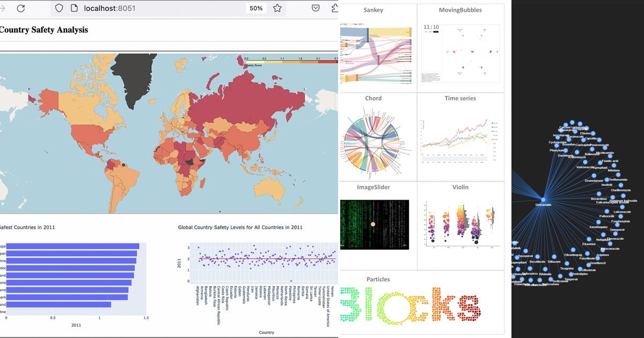Screen dimensions: 644x338
Task: Open the extensions puzzle icon at top right
Action: tap(334, 8)
